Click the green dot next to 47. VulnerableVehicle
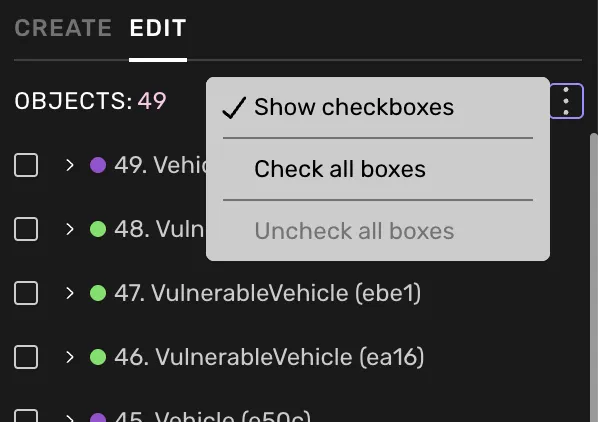The image size is (598, 422). click(x=98, y=293)
